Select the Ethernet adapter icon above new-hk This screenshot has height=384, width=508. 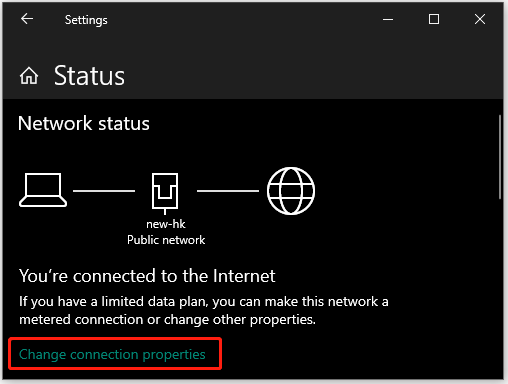[165, 193]
